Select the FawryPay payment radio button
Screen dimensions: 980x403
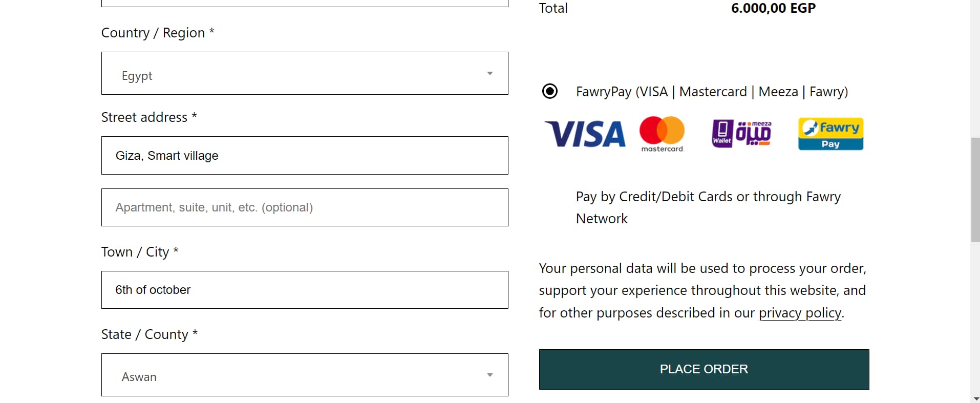pos(550,92)
